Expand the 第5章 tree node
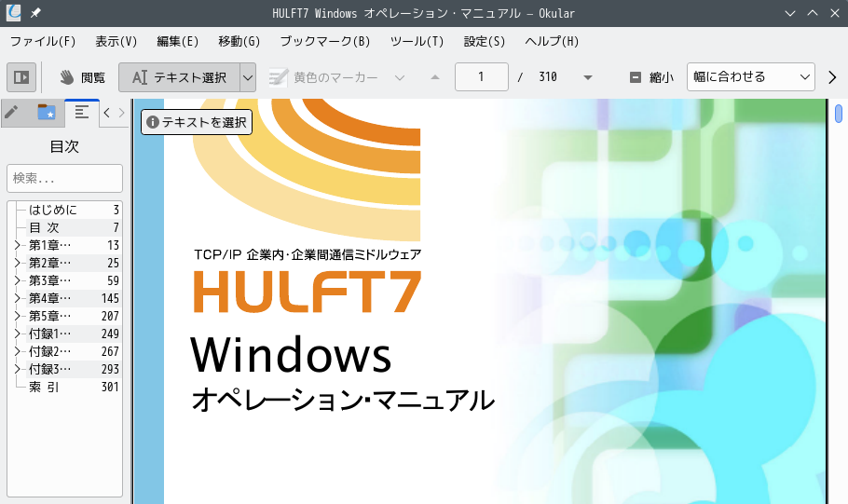Screen dimensions: 848x504 tap(18, 317)
